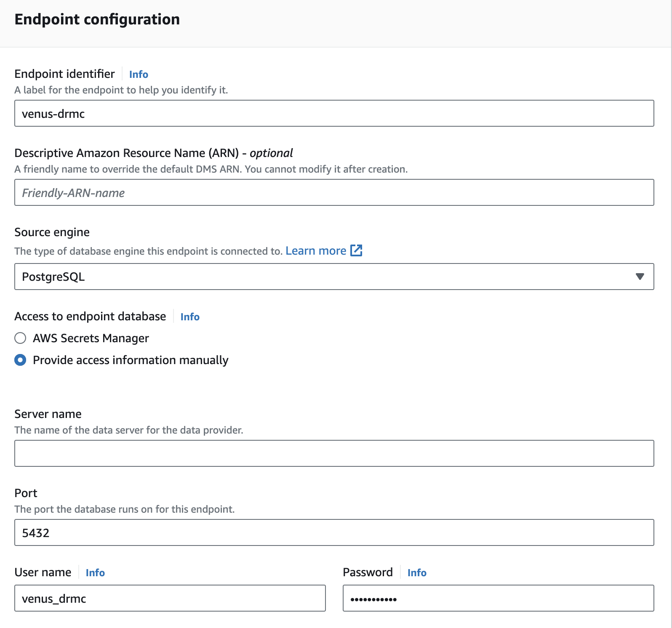Viewport: 672px width, 628px height.
Task: Open Info link for Access to endpoint database
Action: (190, 317)
